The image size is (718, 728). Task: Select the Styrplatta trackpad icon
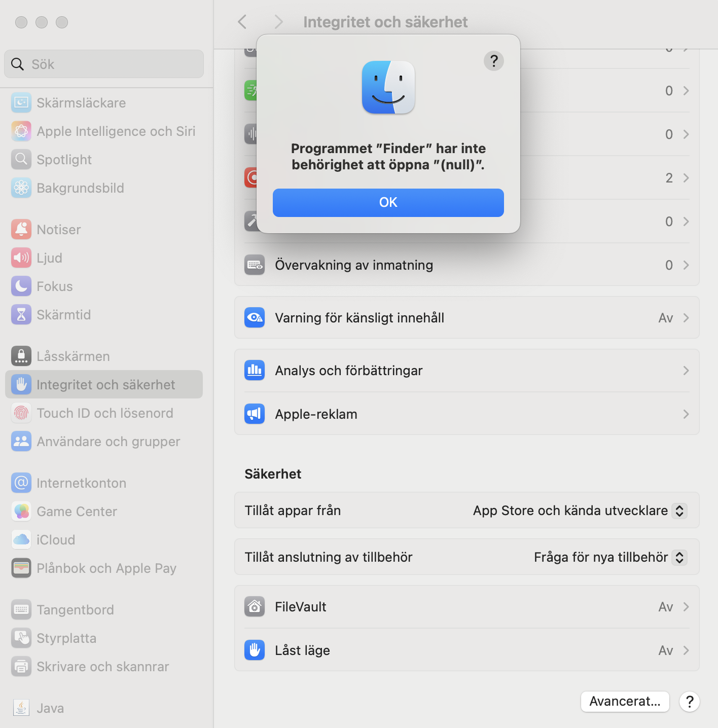point(21,638)
